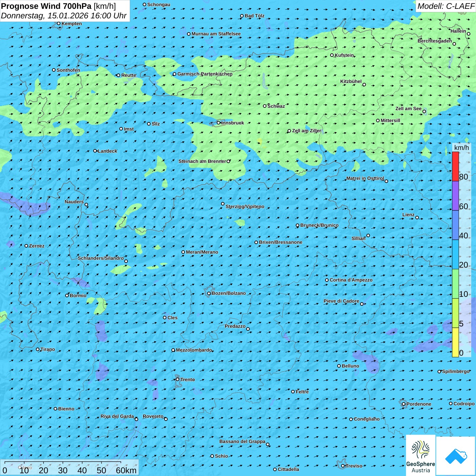Click the forecast date 'Donnerstag, 15.01.2026' text
This screenshot has width=476, height=476.
[x=44, y=16]
